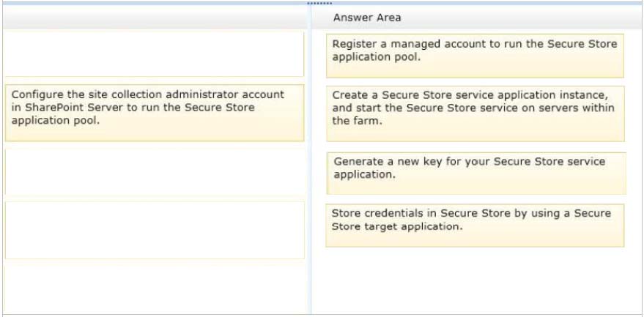Click the 'Answer Area' header text
Viewport: 644px width, 317px height.
[367, 18]
